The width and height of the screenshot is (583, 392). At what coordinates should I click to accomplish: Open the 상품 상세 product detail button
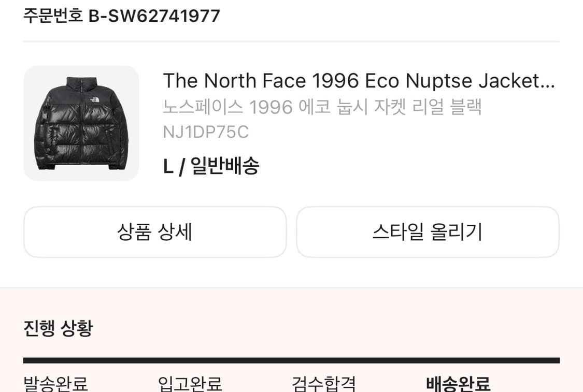point(154,232)
